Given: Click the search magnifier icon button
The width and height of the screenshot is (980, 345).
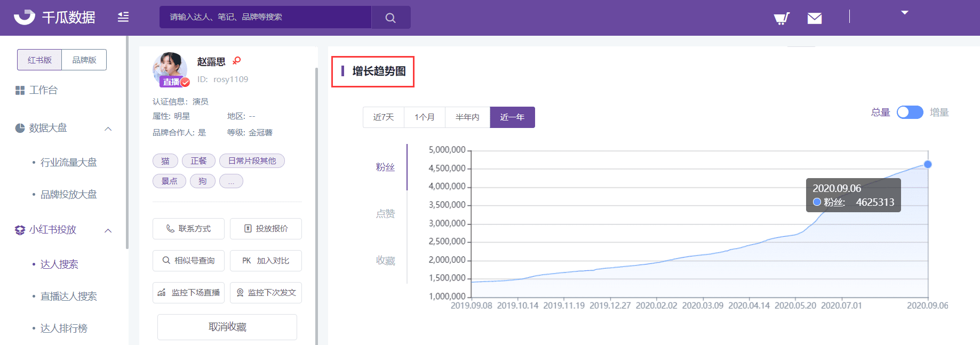Looking at the screenshot, I should [x=391, y=18].
